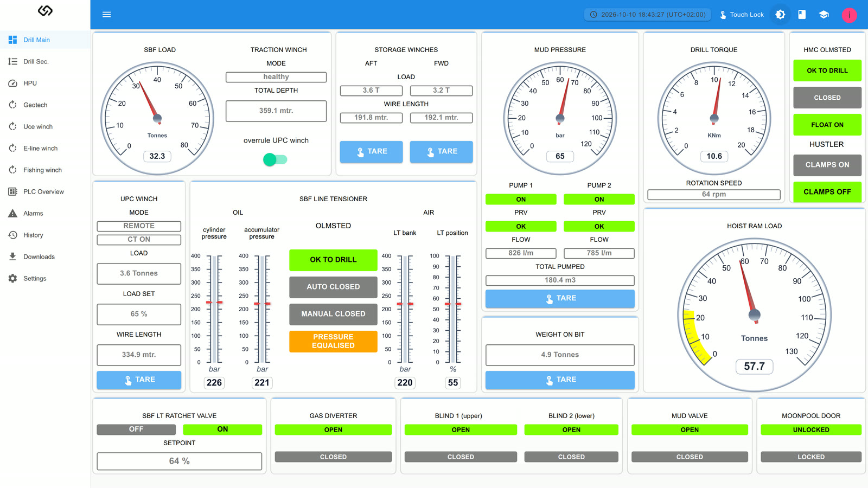Image resolution: width=868 pixels, height=488 pixels.
Task: Open the hamburger menu icon
Action: (107, 15)
